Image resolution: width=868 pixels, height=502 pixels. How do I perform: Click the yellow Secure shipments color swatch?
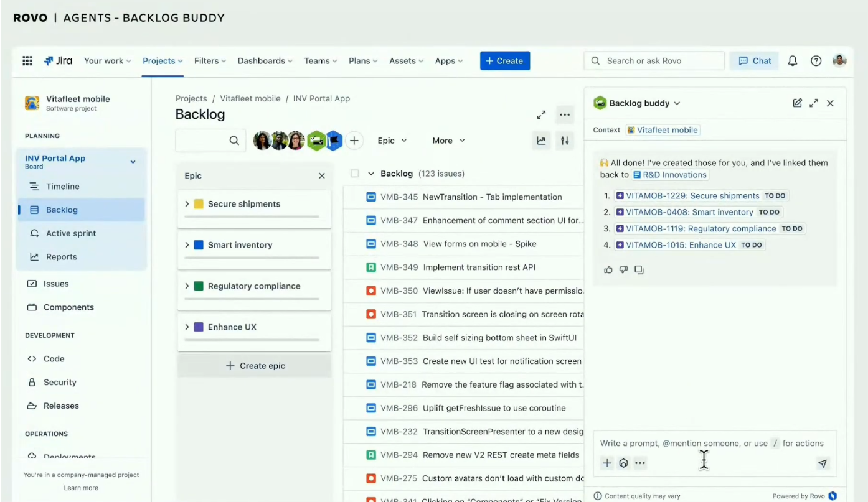pyautogui.click(x=199, y=204)
